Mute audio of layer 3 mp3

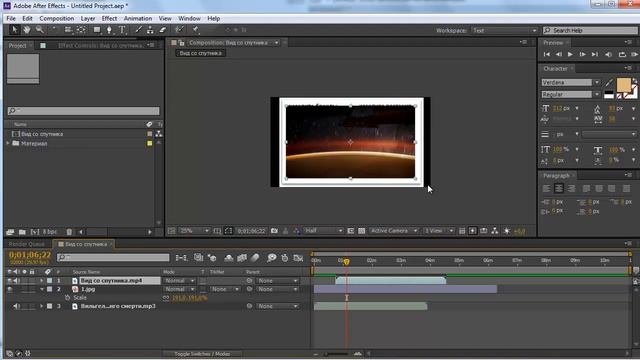[x=16, y=306]
